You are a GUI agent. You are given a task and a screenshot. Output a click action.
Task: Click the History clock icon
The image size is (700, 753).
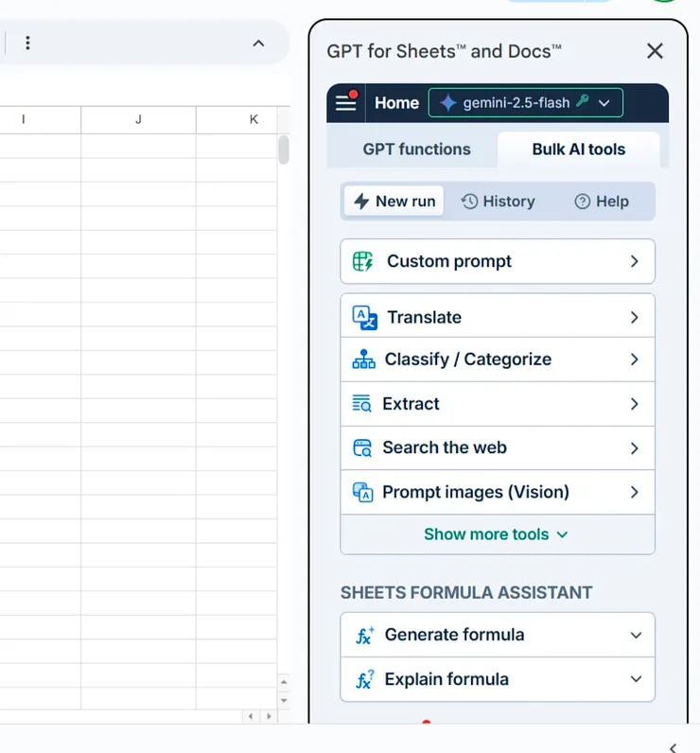click(x=469, y=201)
